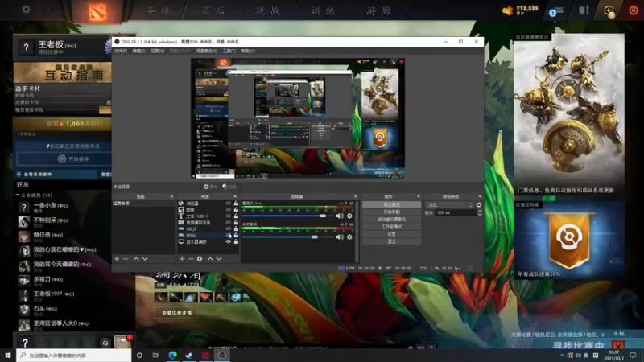Click microphone/Aux volume slider
The height and width of the screenshot is (362, 644).
point(287,216)
